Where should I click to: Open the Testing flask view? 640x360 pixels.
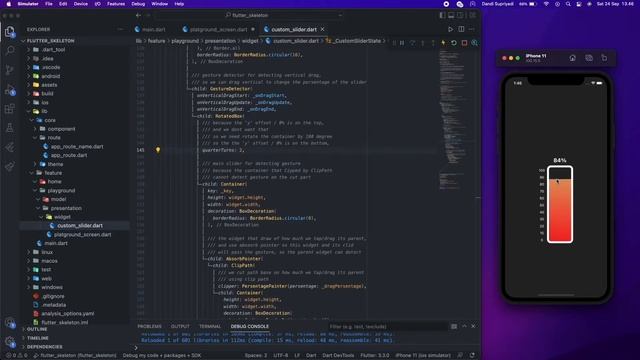coord(10,128)
